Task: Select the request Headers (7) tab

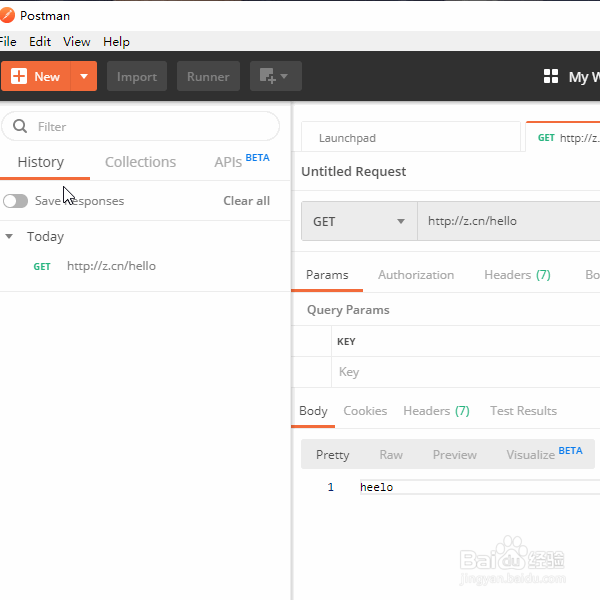Action: coord(517,275)
